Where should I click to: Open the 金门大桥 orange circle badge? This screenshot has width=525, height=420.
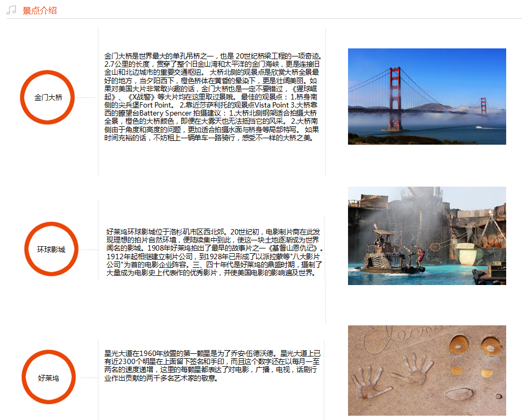[x=48, y=97]
